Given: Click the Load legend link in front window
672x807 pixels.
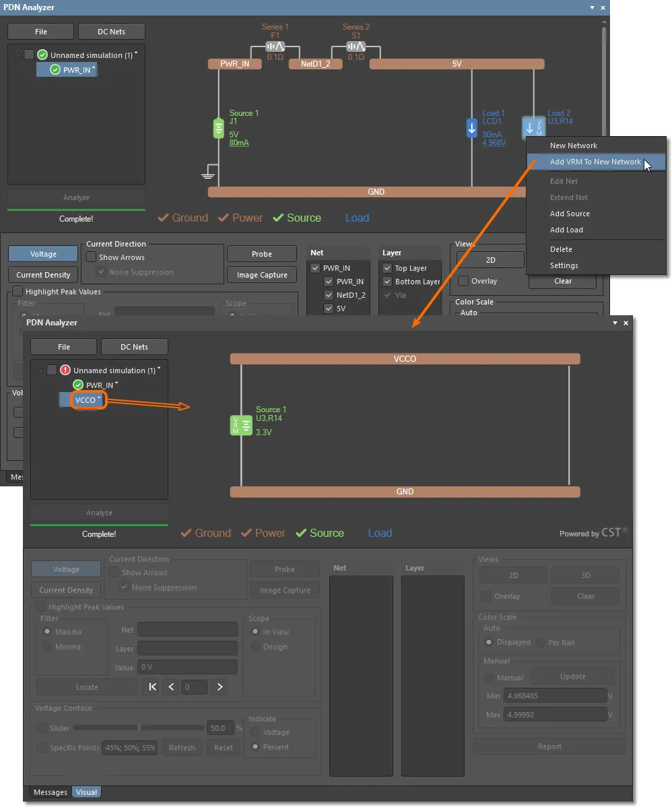Looking at the screenshot, I should tap(380, 534).
